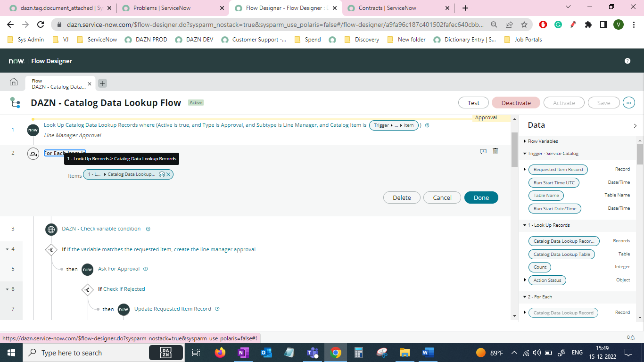Open Outlook from the taskbar
The height and width of the screenshot is (362, 644).
(266, 353)
